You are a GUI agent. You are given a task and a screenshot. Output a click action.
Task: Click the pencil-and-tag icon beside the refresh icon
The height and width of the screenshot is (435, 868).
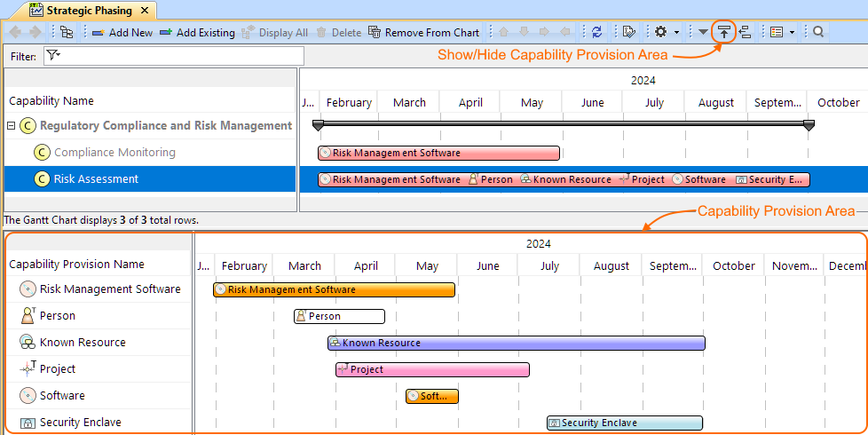[628, 32]
